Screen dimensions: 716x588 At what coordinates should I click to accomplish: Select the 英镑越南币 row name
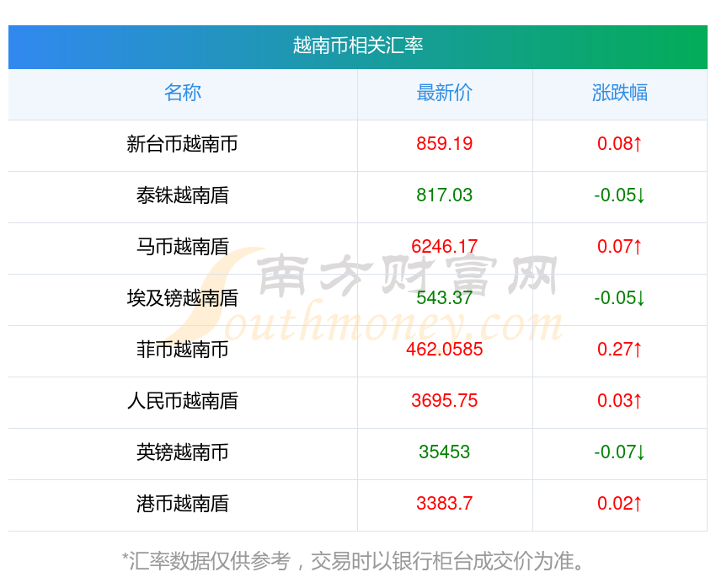(x=183, y=452)
